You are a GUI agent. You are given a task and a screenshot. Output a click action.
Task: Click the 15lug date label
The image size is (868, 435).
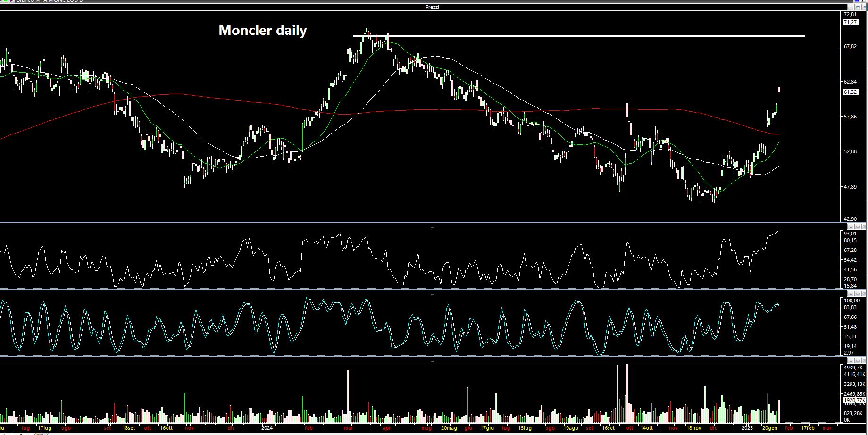tap(525, 428)
